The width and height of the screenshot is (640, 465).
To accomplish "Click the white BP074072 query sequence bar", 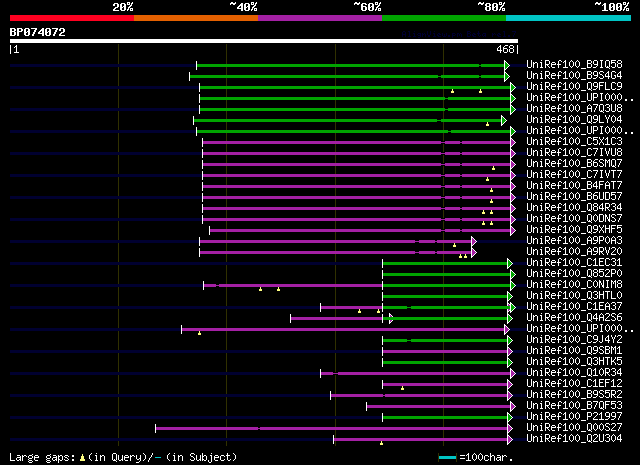I will pos(264,41).
